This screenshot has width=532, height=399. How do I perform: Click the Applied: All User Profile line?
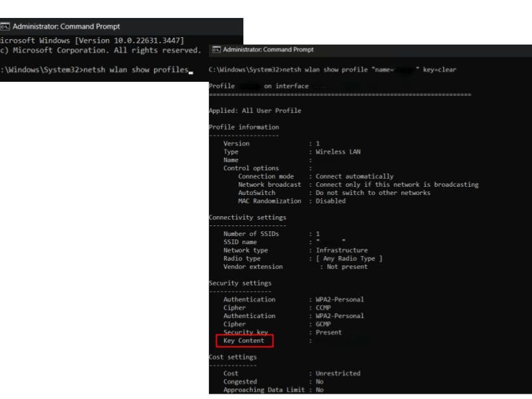(x=255, y=110)
